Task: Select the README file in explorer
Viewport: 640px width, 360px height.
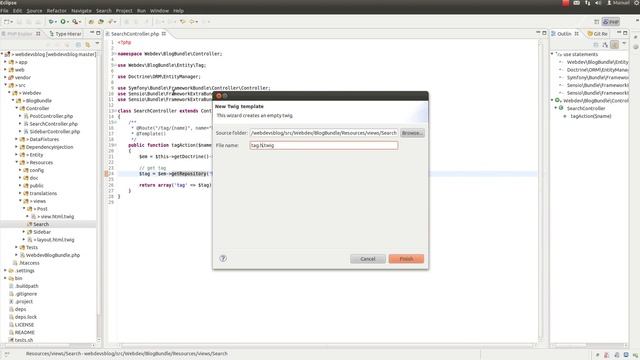Action: [24, 332]
